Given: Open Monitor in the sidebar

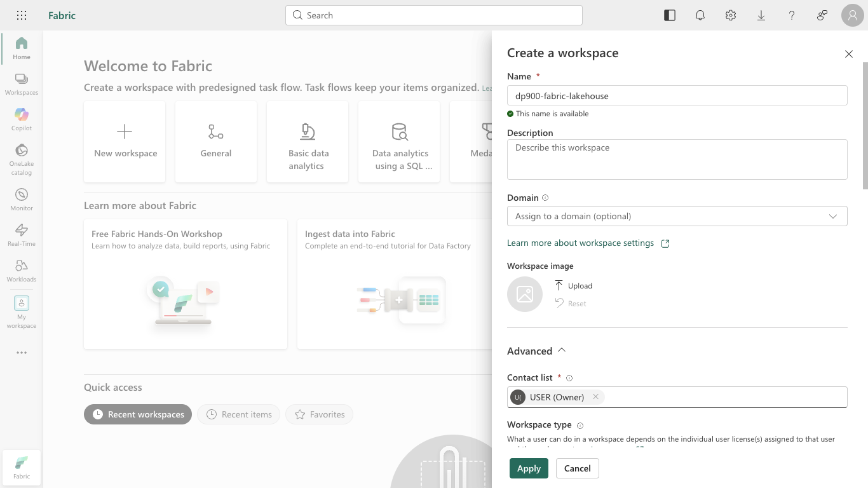Looking at the screenshot, I should tap(22, 200).
